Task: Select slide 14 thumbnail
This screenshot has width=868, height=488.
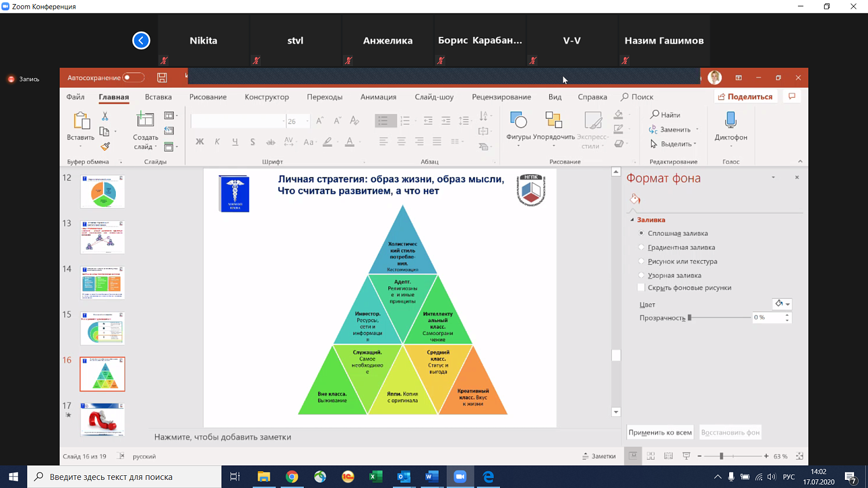Action: click(102, 283)
